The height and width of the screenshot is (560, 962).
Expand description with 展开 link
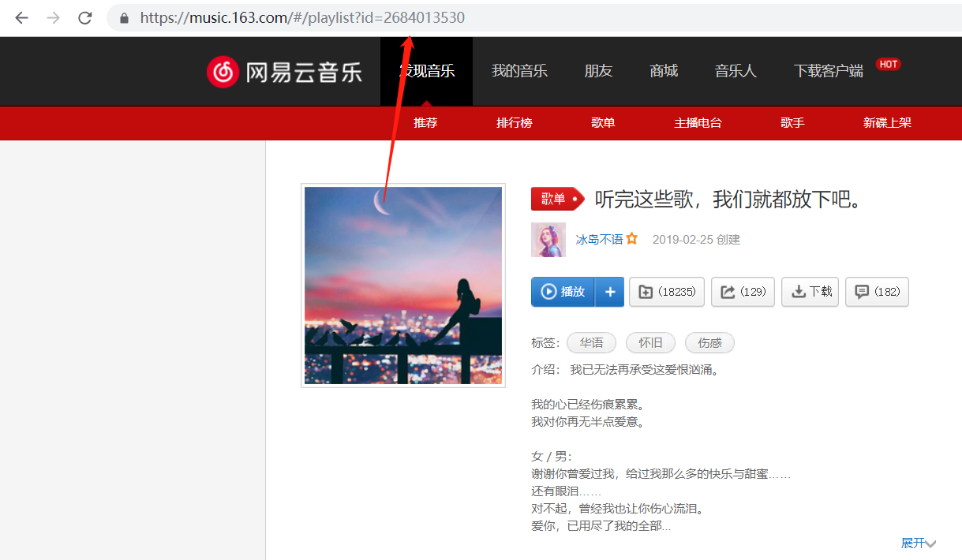pos(918,543)
